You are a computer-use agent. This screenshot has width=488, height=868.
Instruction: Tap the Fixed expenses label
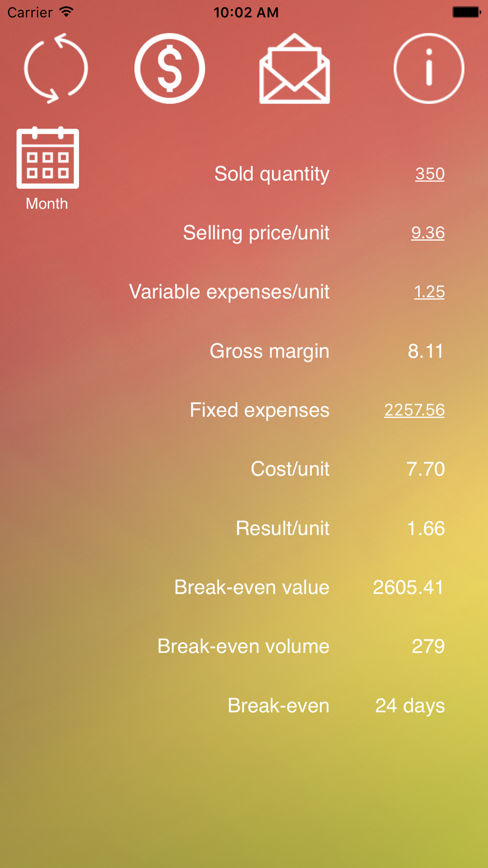[x=260, y=410]
